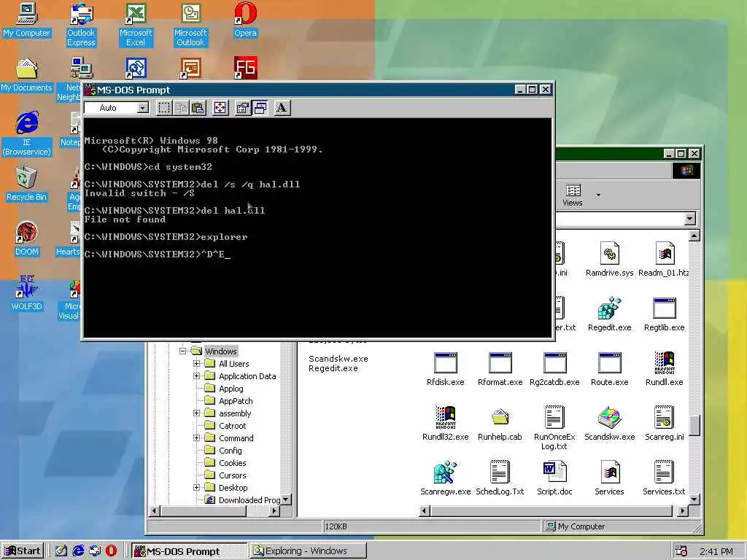Open the Font settings button (A)

(282, 108)
